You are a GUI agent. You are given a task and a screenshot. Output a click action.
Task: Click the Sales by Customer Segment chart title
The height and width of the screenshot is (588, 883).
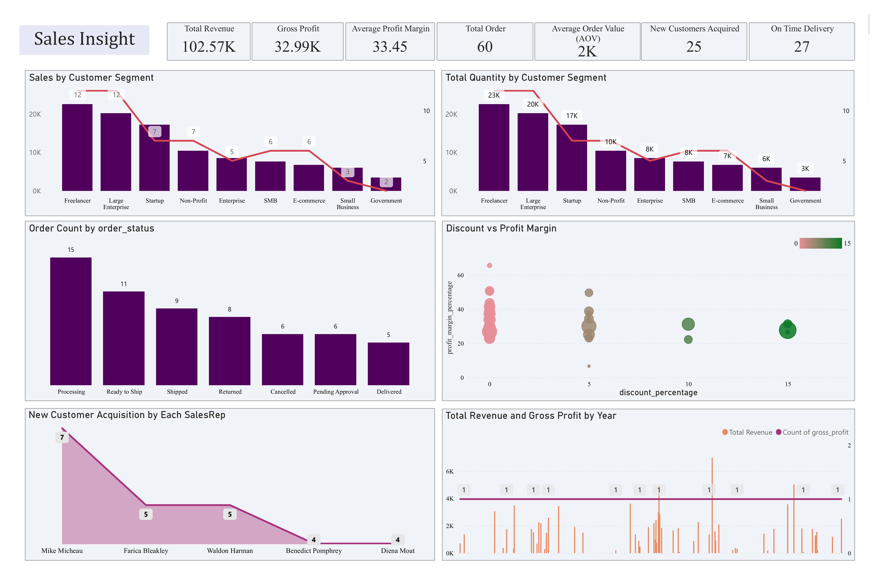point(91,78)
